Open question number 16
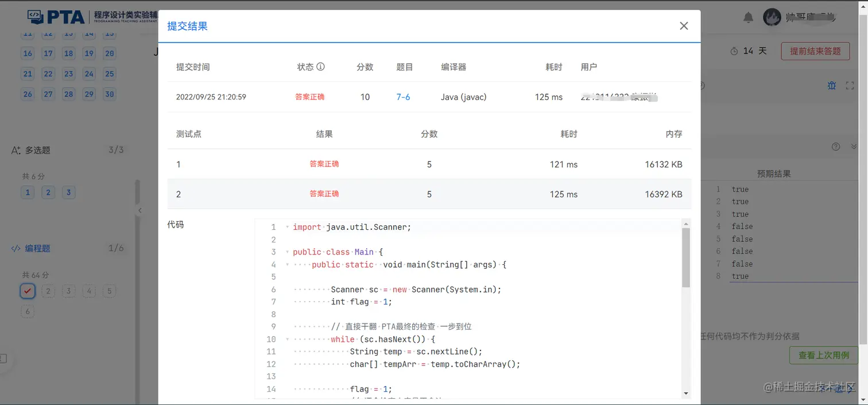The width and height of the screenshot is (868, 405). coord(28,53)
